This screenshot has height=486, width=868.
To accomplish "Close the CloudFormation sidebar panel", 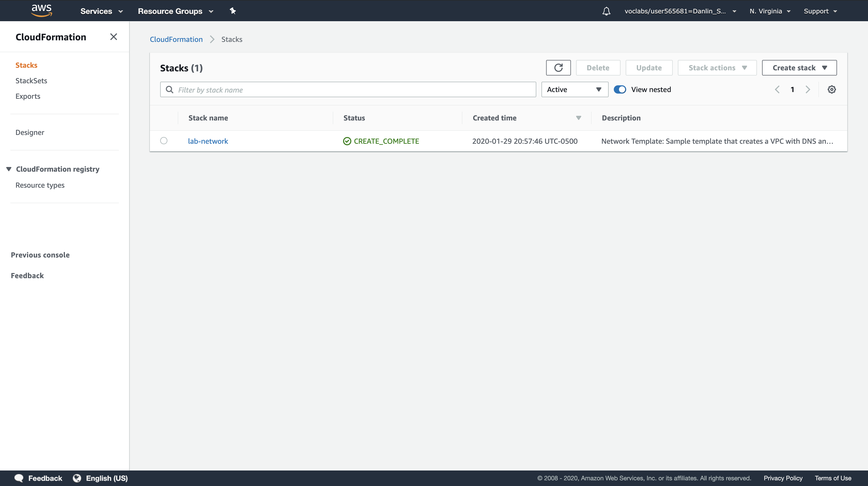I will (114, 37).
